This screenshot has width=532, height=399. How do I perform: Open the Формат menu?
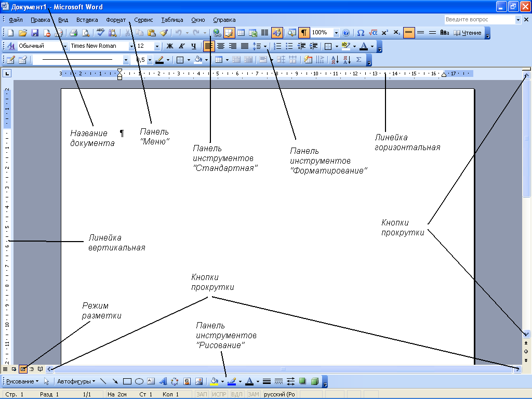click(116, 20)
